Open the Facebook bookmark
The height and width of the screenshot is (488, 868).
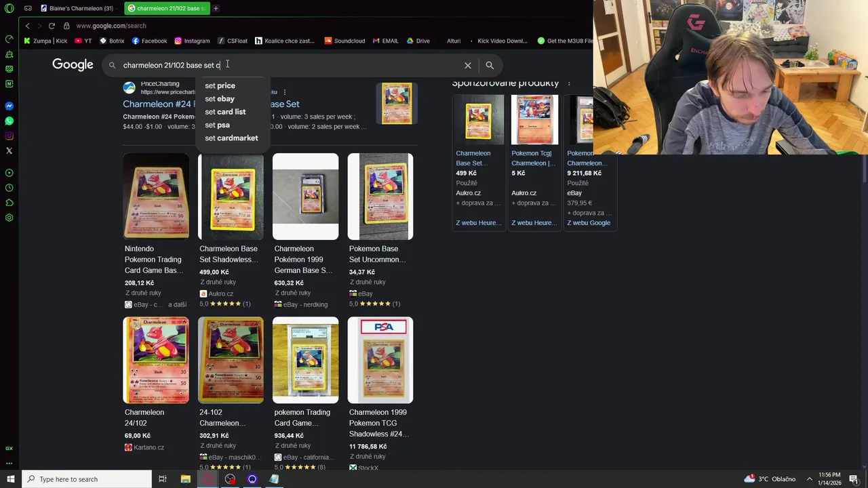point(149,41)
